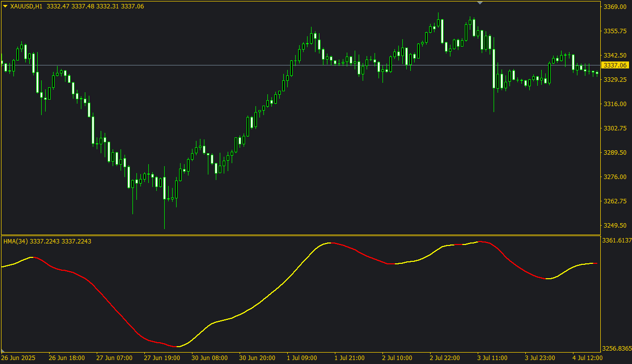The height and width of the screenshot is (364, 632).
Task: Click the 3316.00 price scale value
Action: 614,104
